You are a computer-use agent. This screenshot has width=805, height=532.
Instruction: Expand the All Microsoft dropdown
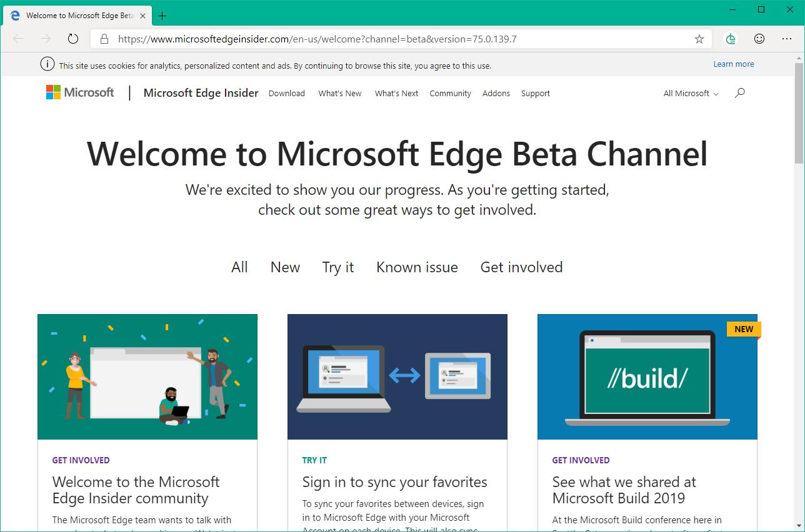(x=691, y=93)
